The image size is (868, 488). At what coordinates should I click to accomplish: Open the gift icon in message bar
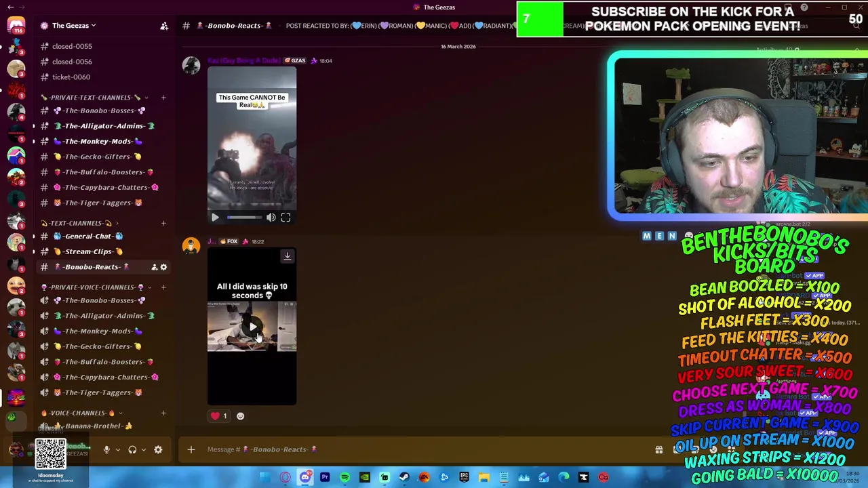(x=658, y=449)
